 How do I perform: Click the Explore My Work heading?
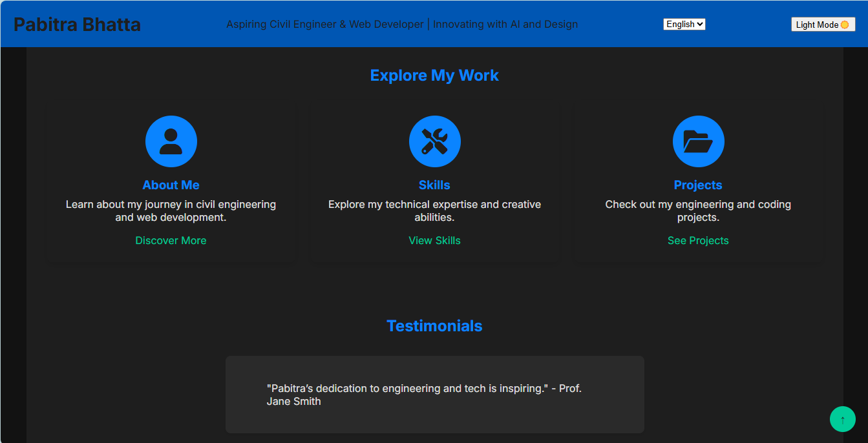coord(434,75)
